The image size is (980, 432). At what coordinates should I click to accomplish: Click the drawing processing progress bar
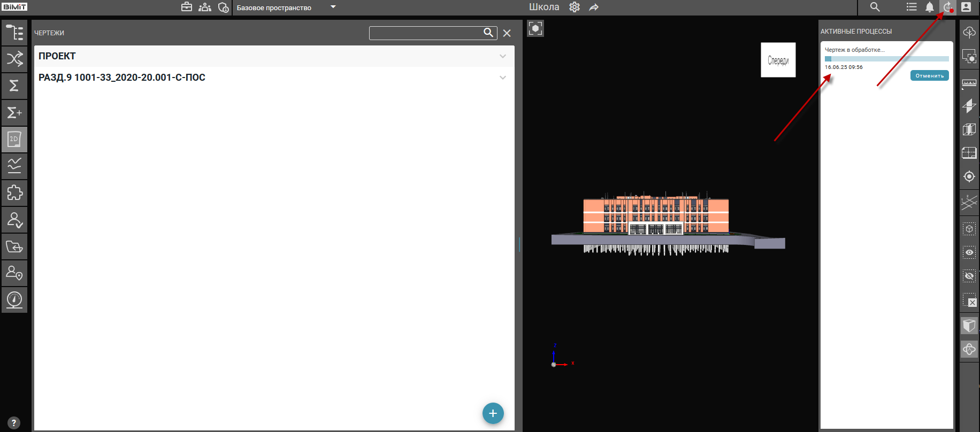886,59
